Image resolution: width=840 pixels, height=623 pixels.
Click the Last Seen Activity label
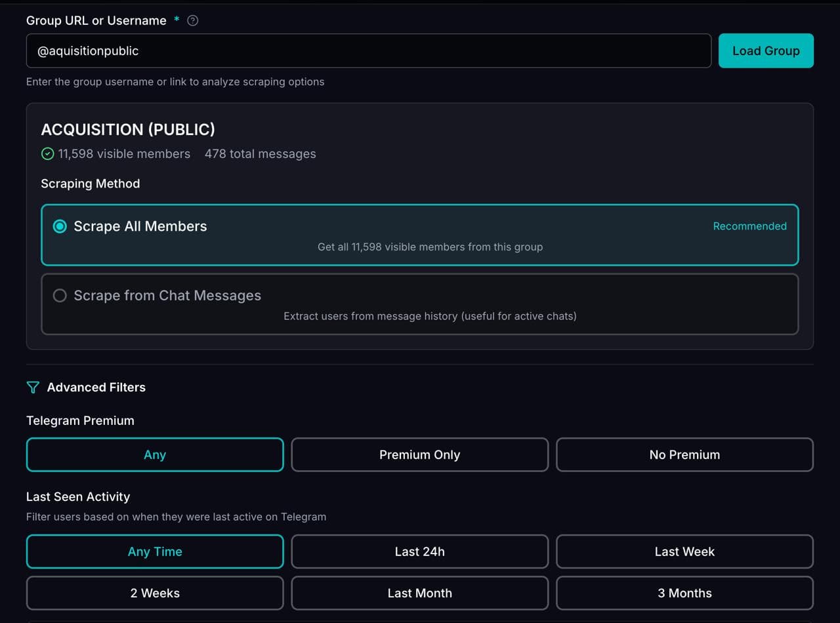pyautogui.click(x=78, y=497)
